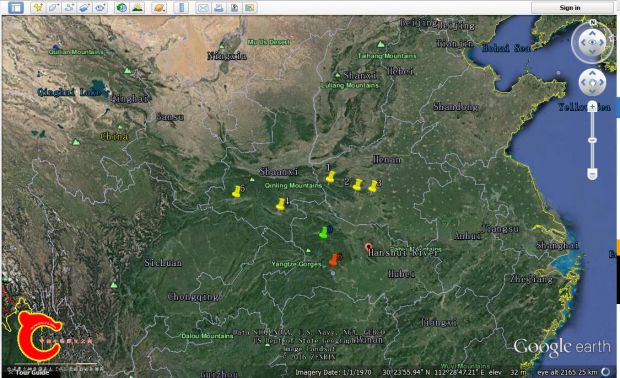Select the ruler measurement tool
The height and width of the screenshot is (378, 620).
pyautogui.click(x=181, y=8)
